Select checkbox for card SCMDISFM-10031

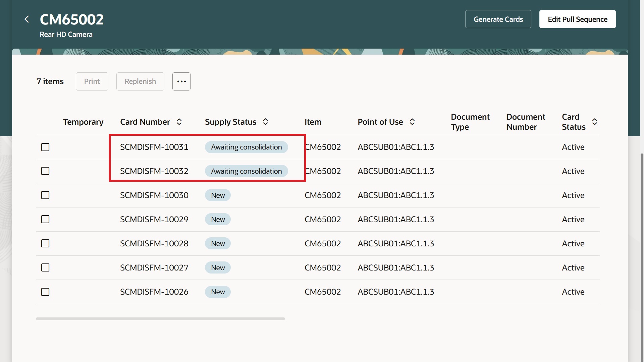(x=45, y=147)
